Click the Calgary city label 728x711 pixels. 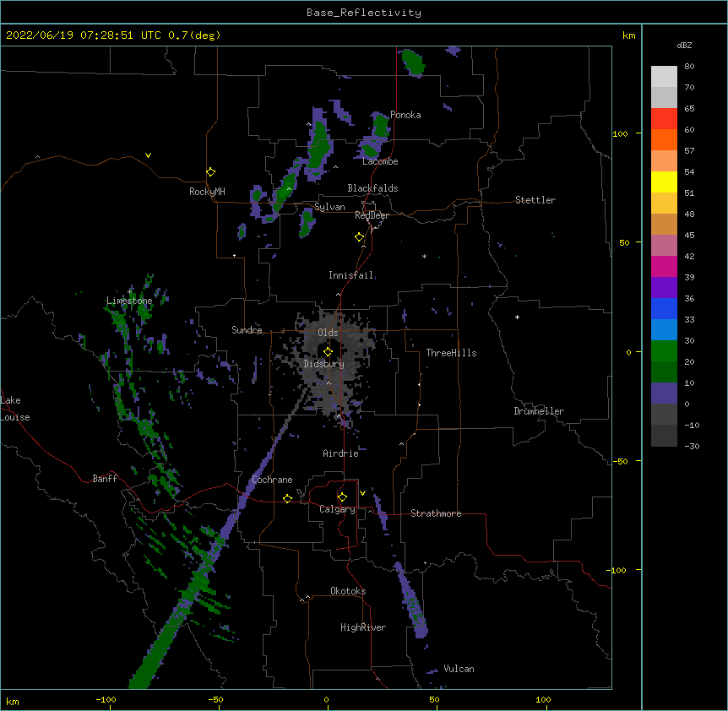[337, 509]
